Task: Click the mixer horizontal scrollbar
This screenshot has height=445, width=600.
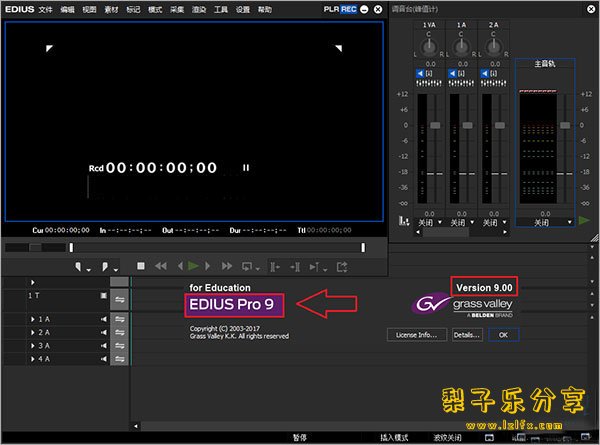Action: point(461,232)
